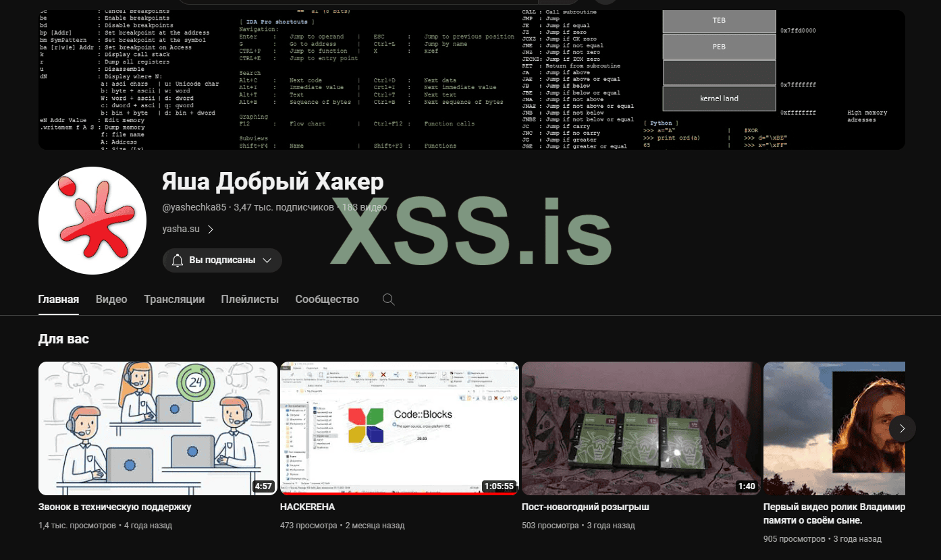The height and width of the screenshot is (560, 941).
Task: Click the 3,47 тыс. подписчиков count
Action: pos(284,207)
